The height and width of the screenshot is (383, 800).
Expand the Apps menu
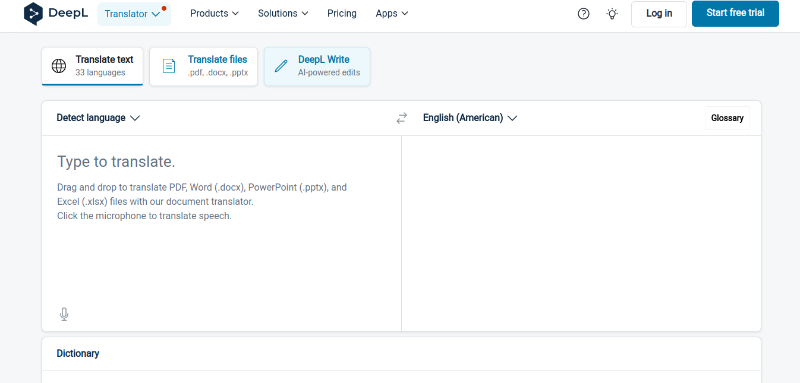click(392, 14)
